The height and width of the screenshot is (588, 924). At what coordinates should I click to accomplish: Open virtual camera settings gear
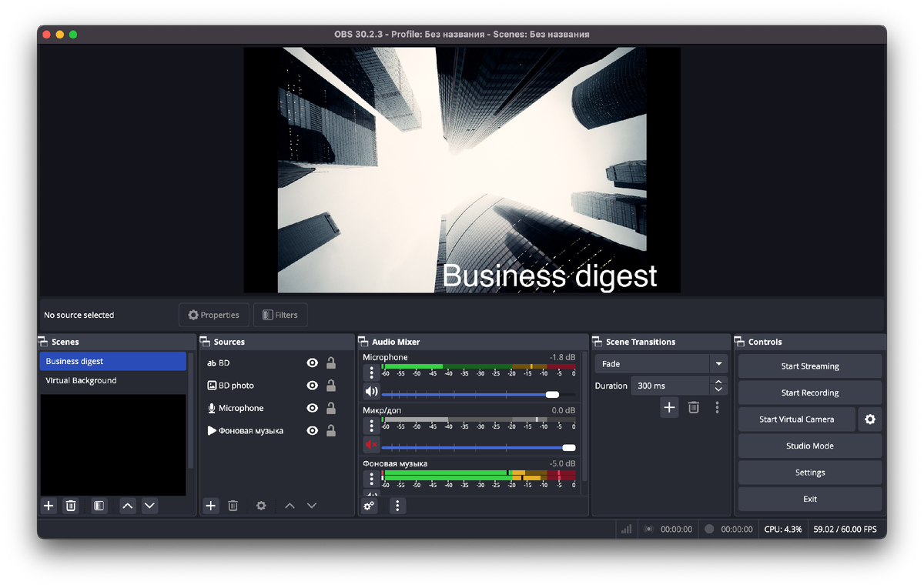click(870, 419)
